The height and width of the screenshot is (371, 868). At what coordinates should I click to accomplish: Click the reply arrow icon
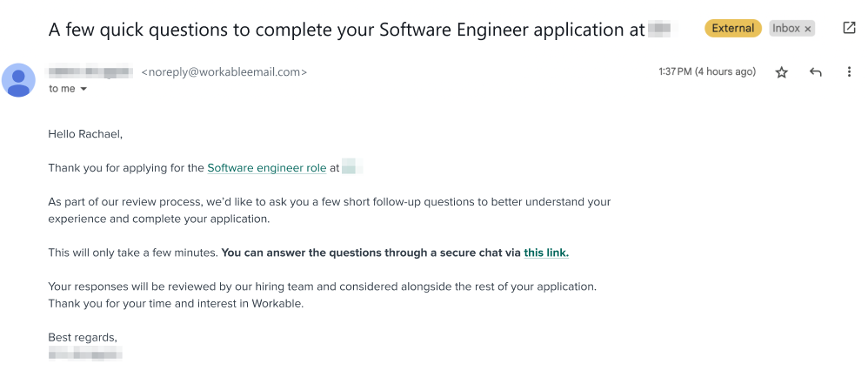[x=816, y=72]
